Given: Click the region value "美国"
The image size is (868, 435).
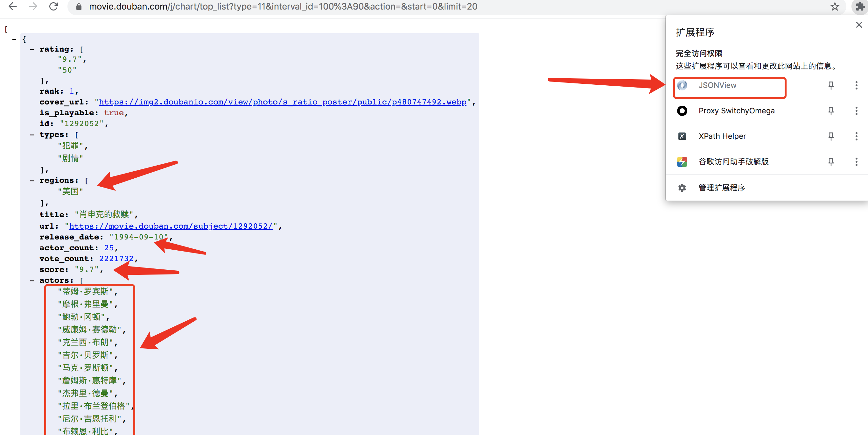Looking at the screenshot, I should [x=70, y=191].
